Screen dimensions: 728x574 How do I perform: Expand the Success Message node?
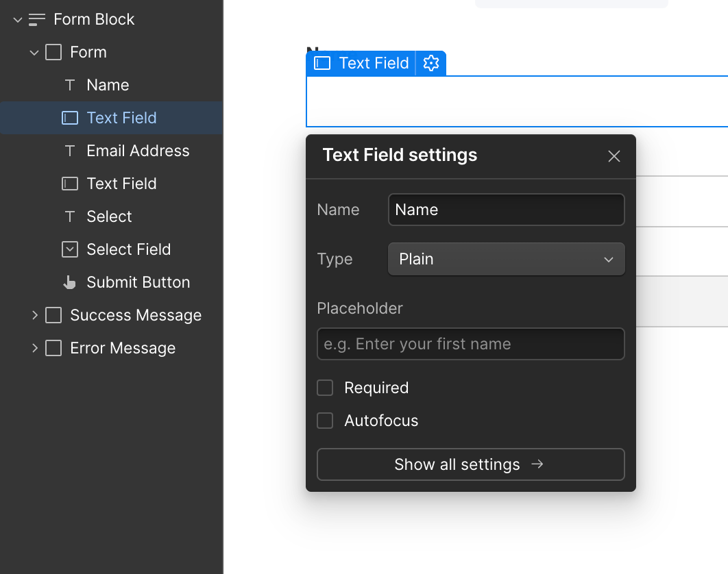(35, 316)
